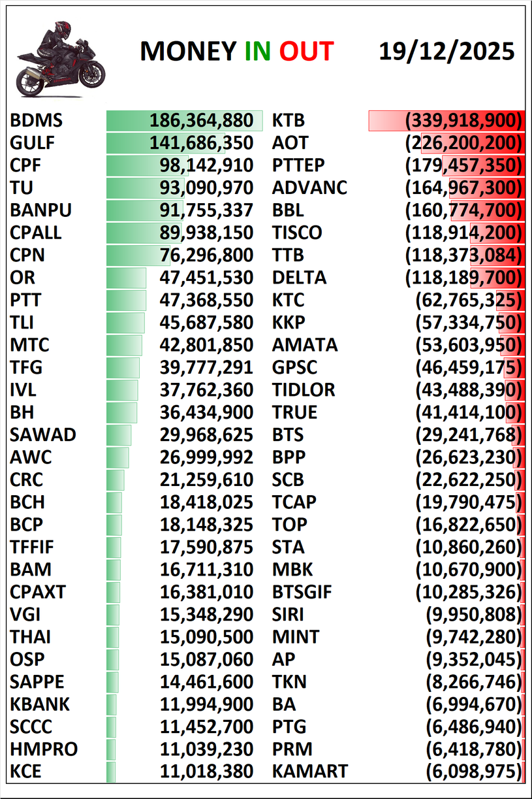
Task: Click the TIDLOR ticker label
Action: [x=304, y=390]
